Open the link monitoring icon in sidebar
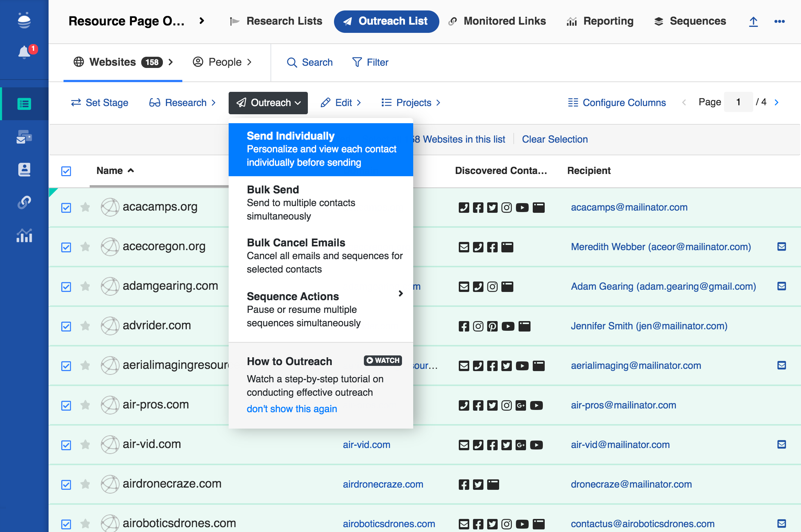Viewport: 801px width, 532px height. point(24,202)
